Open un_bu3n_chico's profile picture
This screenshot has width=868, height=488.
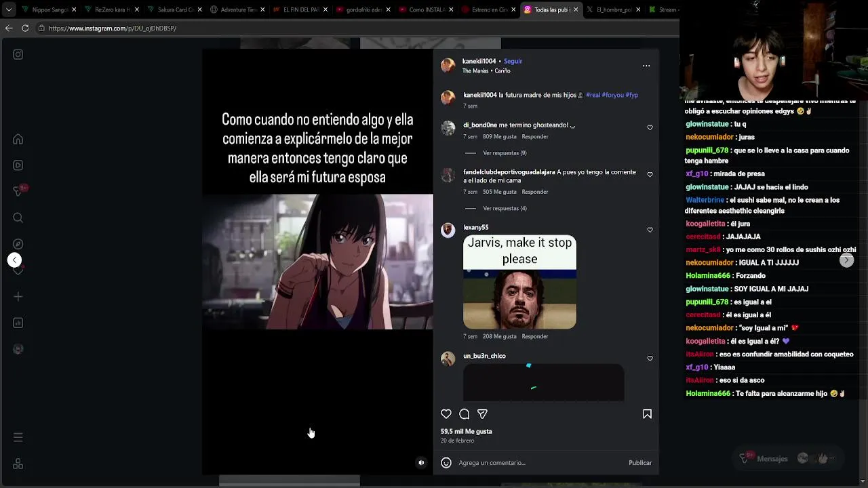448,359
